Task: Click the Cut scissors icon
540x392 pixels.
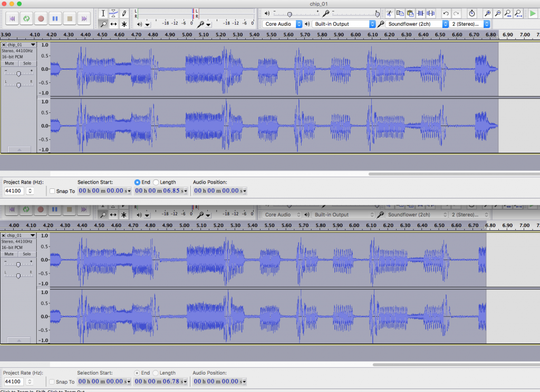Action: [390, 13]
